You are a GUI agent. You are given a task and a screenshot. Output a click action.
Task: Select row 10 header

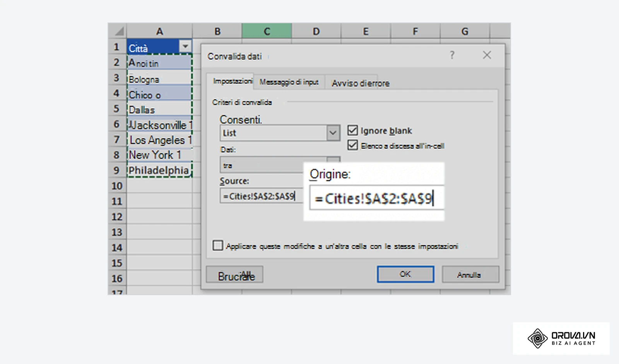pyautogui.click(x=117, y=186)
